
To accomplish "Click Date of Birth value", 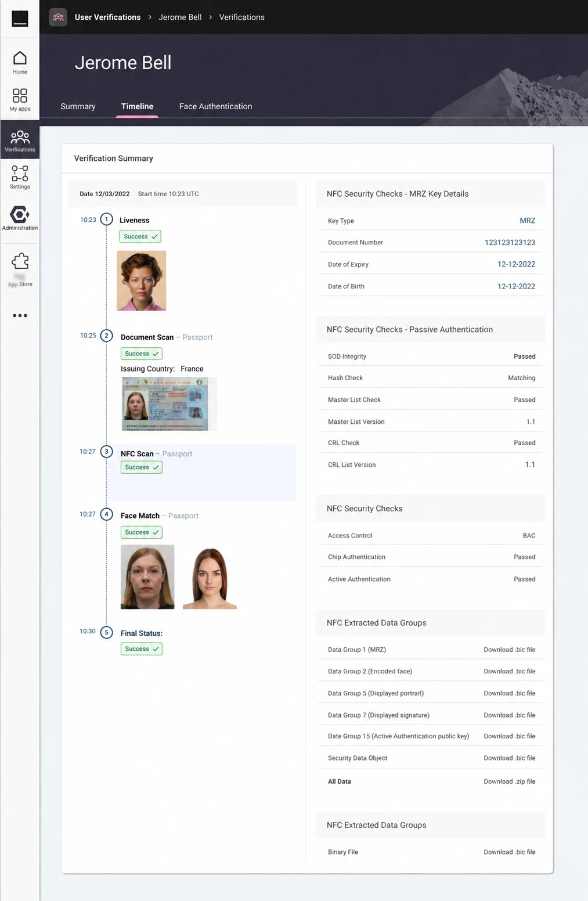I will [516, 286].
